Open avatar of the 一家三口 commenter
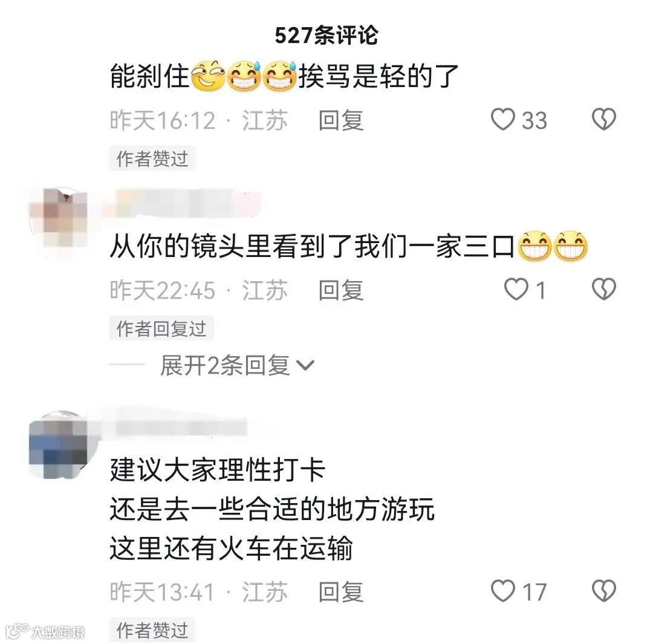Image resolution: width=653 pixels, height=644 pixels. tap(58, 218)
